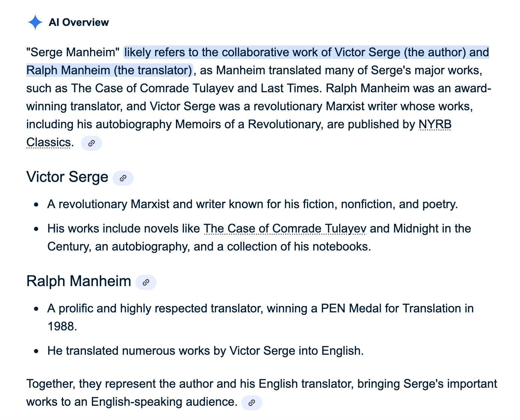Click the Victor Serge section heading
This screenshot has width=520, height=420.
(x=67, y=177)
